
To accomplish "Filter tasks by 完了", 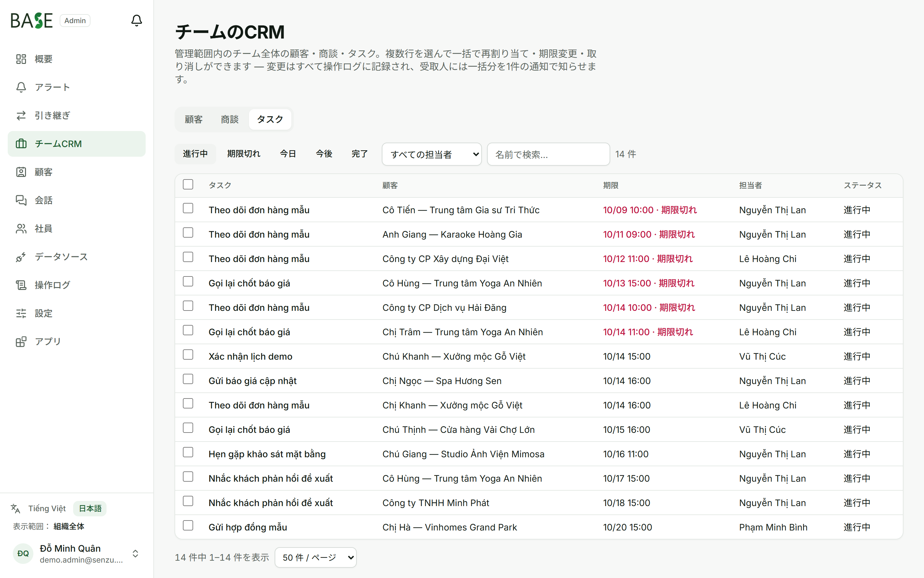I will click(x=360, y=154).
